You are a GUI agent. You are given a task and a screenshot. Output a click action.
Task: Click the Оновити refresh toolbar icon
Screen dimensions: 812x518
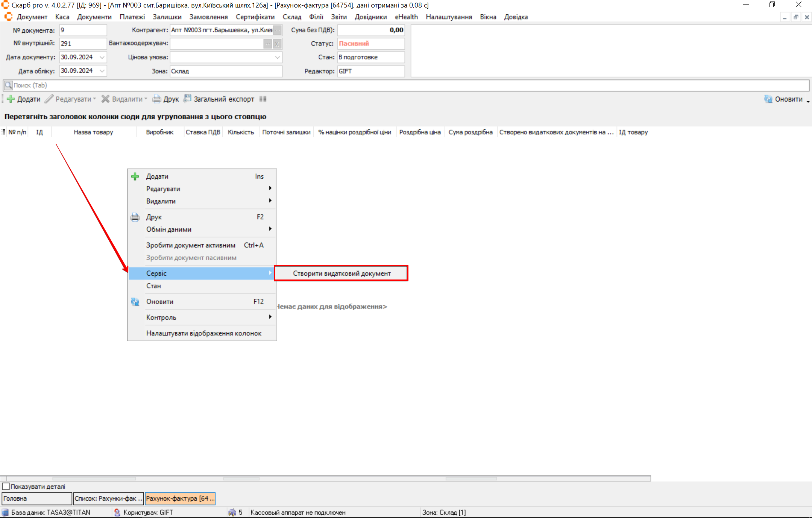(x=768, y=99)
